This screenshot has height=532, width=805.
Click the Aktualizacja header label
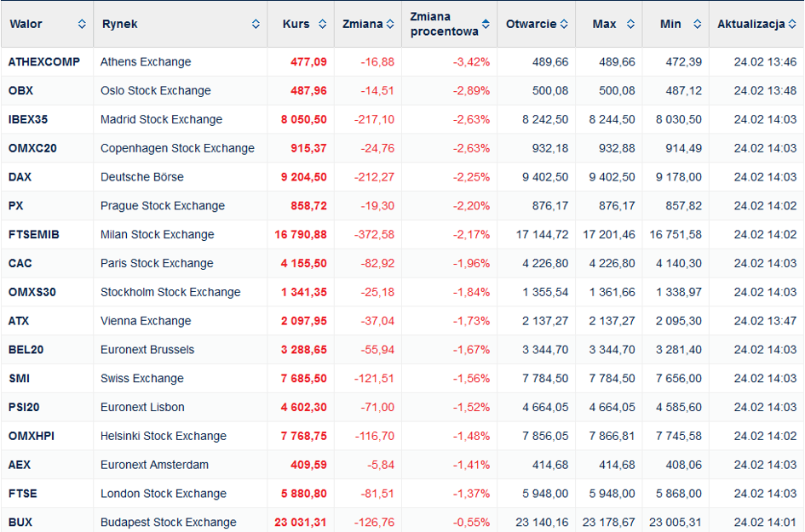point(751,24)
